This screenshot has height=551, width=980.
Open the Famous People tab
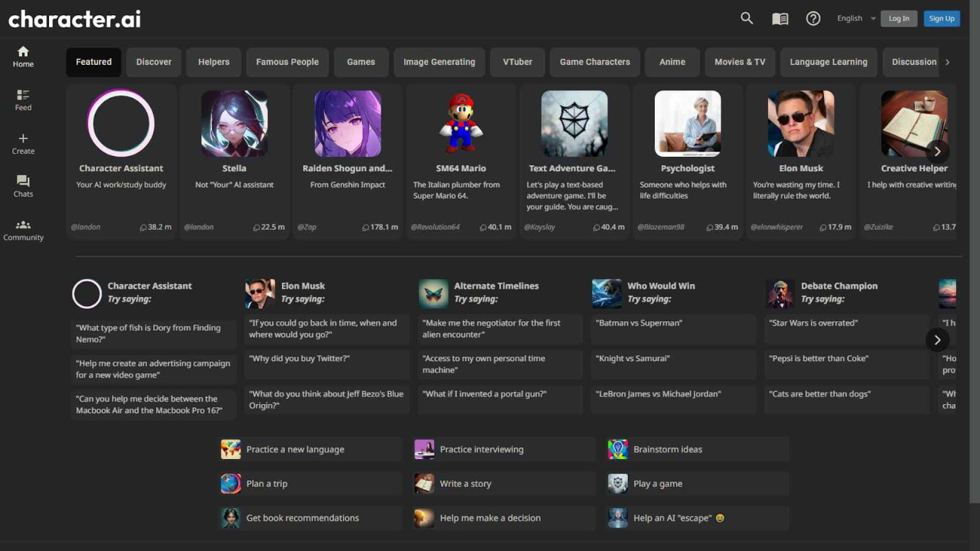287,62
